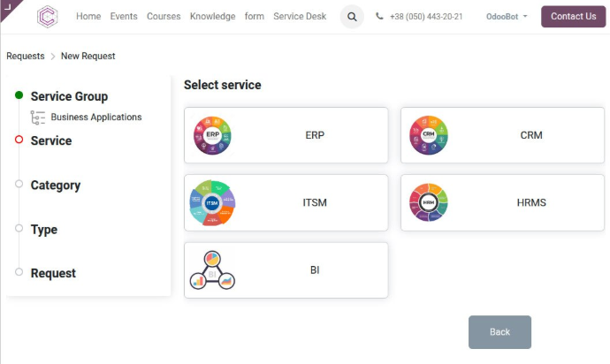Open the Courses menu item
610x364 pixels.
click(x=164, y=17)
